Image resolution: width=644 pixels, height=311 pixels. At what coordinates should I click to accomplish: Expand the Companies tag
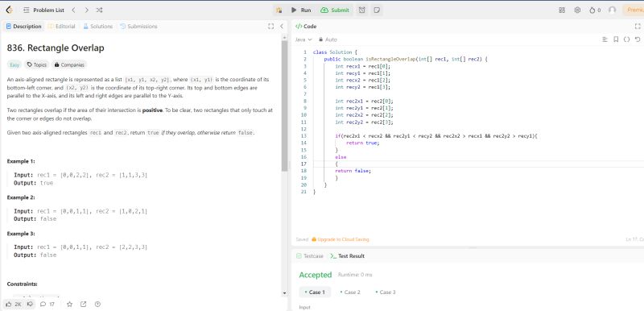point(69,65)
